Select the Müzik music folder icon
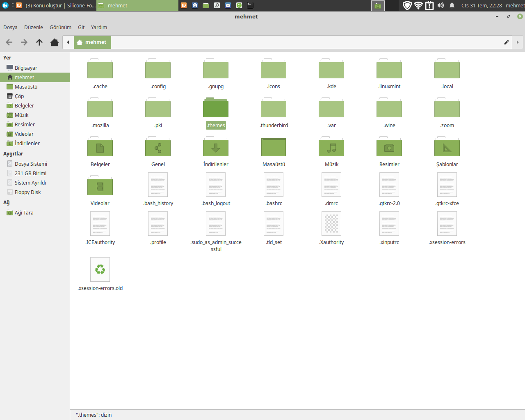Screen dimensions: 525x420 pos(331,146)
